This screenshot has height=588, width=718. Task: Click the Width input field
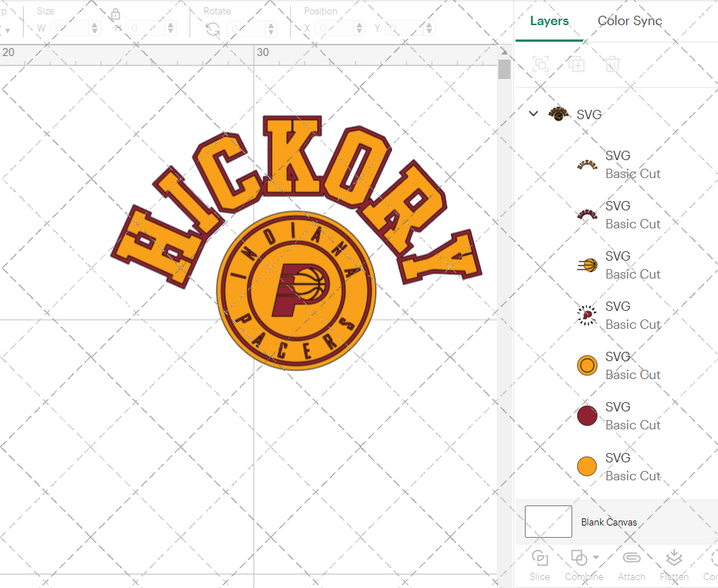pyautogui.click(x=70, y=29)
